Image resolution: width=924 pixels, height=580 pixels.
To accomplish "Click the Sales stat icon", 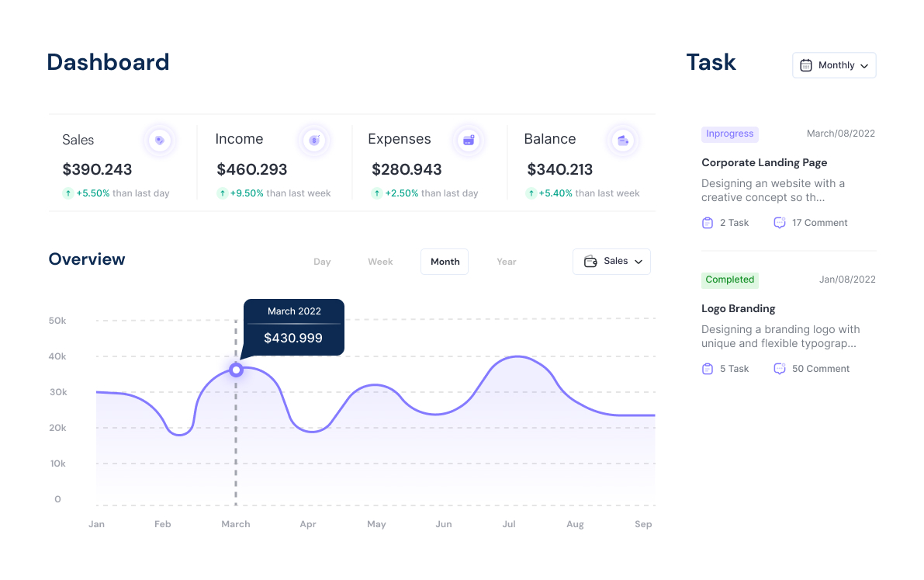I will pos(159,141).
